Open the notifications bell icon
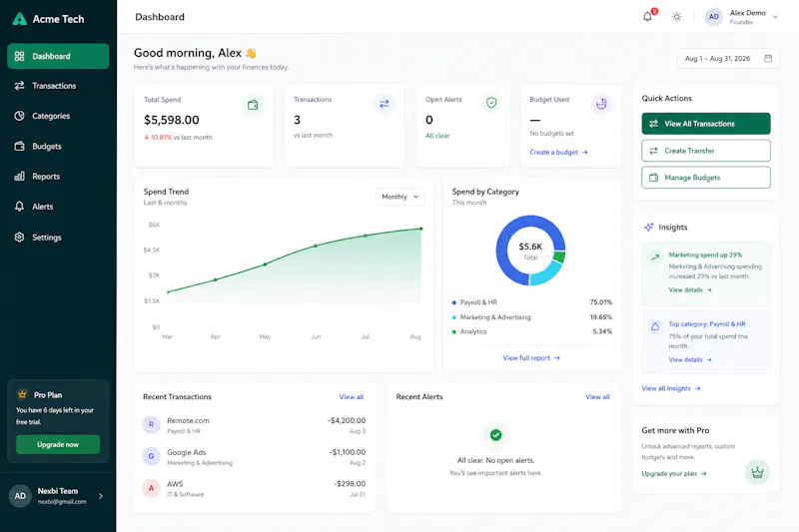Screen dimensions: 799x532 point(647,17)
